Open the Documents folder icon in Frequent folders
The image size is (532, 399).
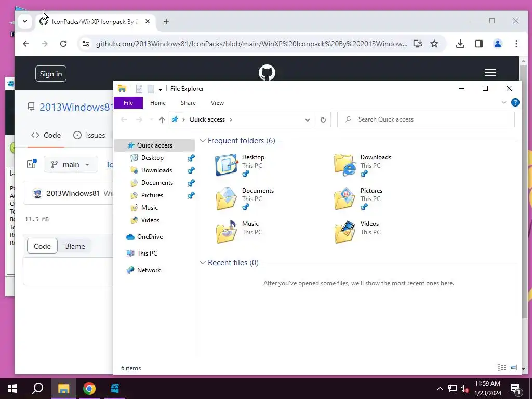point(227,198)
